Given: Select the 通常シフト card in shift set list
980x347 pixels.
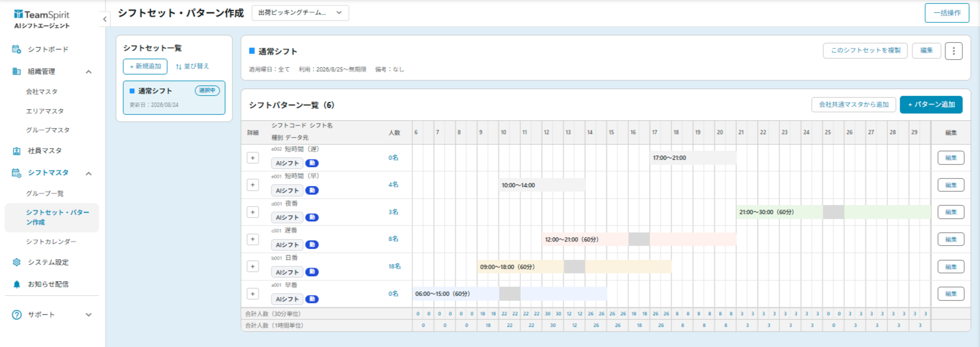Looking at the screenshot, I should [x=174, y=98].
